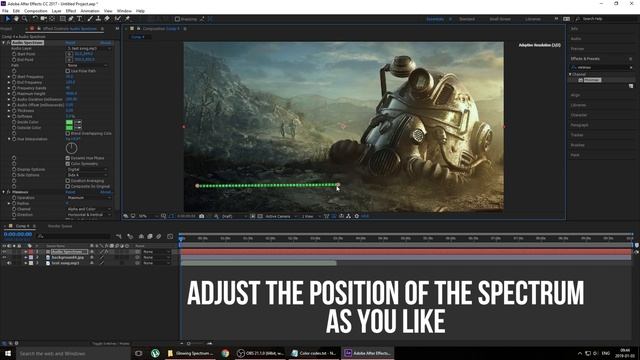Image resolution: width=640 pixels, height=360 pixels.
Task: Open the Composition menu
Action: pyautogui.click(x=36, y=11)
